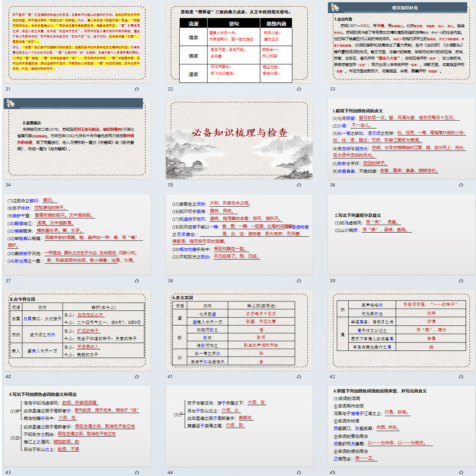Click the slide number label 41

(x=170, y=377)
